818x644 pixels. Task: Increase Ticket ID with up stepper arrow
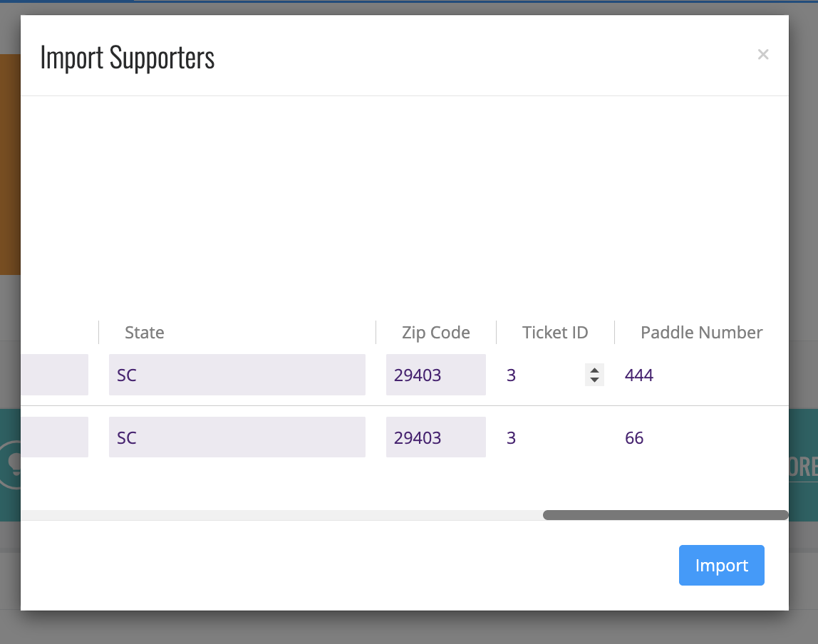coord(594,370)
